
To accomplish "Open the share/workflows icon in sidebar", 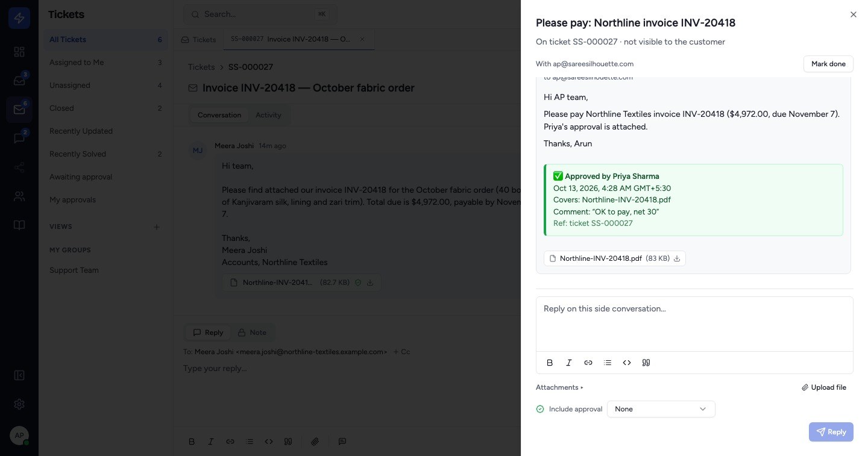I will [19, 167].
